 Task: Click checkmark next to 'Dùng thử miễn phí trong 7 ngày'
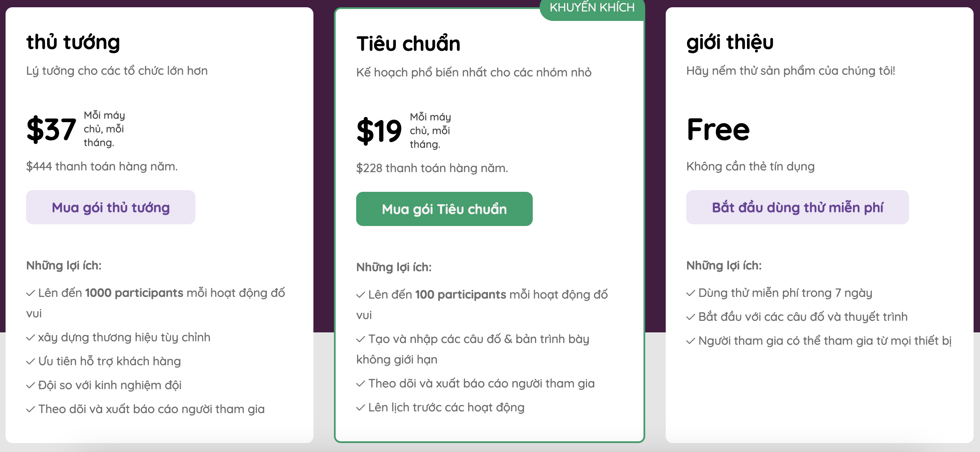tap(691, 293)
